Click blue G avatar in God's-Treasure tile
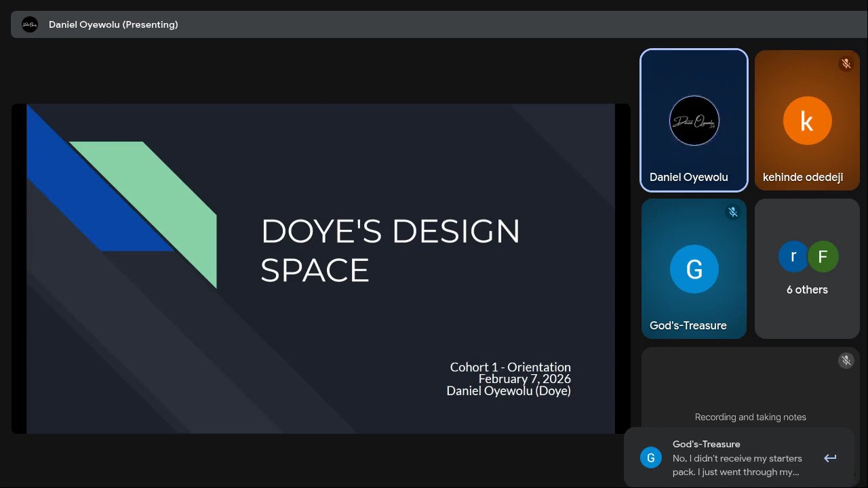This screenshot has width=868, height=488. coord(694,269)
